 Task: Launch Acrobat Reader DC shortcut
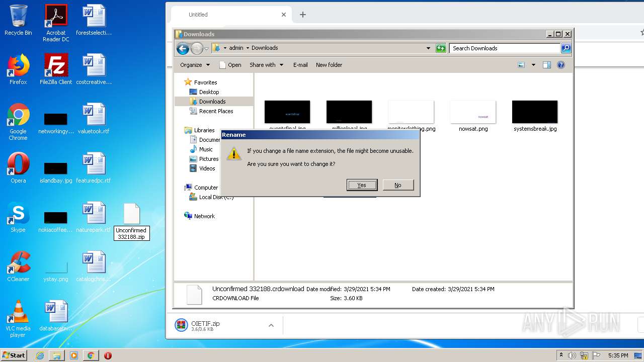coord(56,23)
